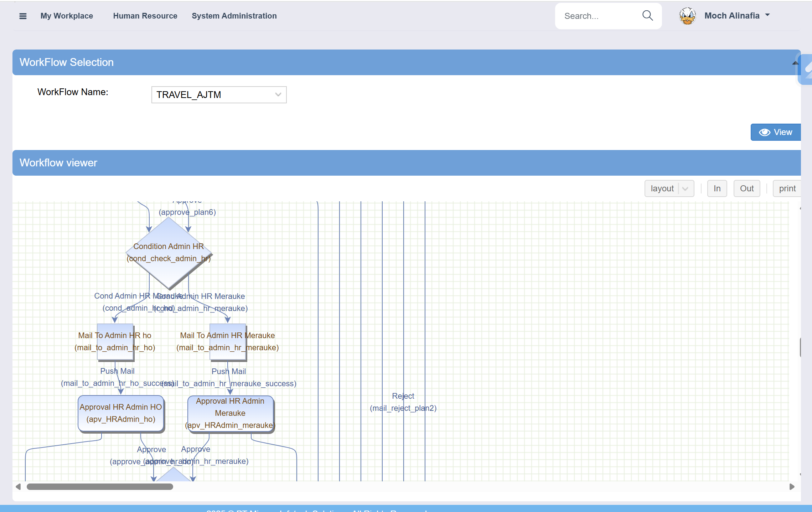Click the zoom In button
The image size is (812, 512).
point(717,188)
